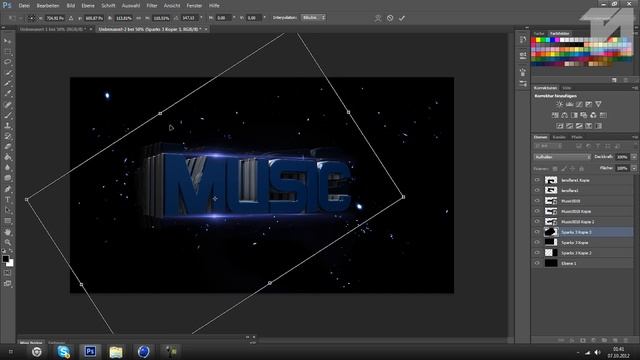Open the Ebenen panel flyout menu
This screenshot has width=640, height=360.
click(x=635, y=137)
